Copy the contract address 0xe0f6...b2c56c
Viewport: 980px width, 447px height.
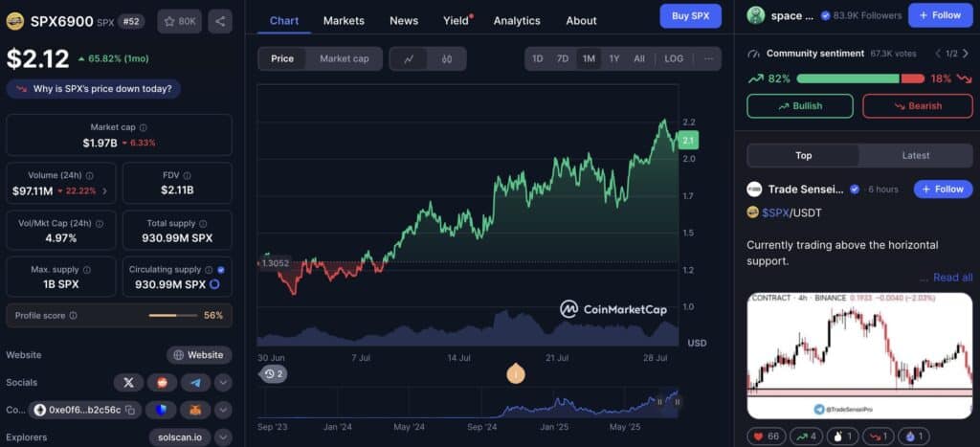130,410
